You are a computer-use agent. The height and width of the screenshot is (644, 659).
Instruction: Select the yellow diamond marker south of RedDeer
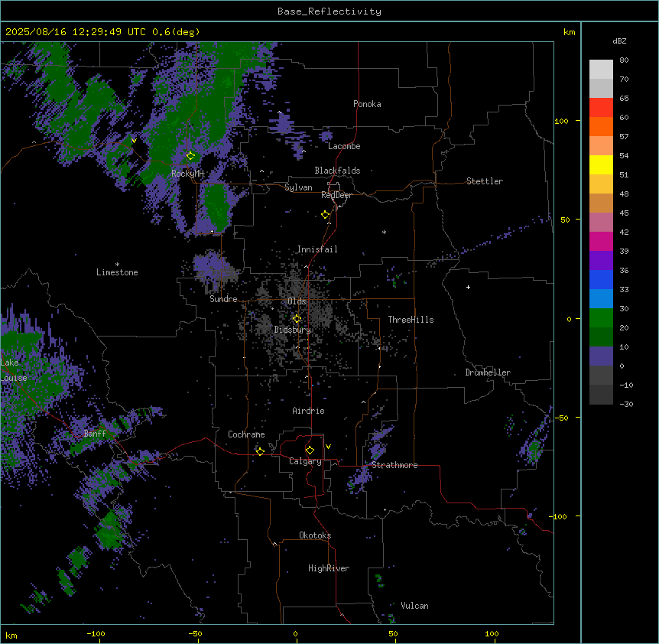coord(326,215)
